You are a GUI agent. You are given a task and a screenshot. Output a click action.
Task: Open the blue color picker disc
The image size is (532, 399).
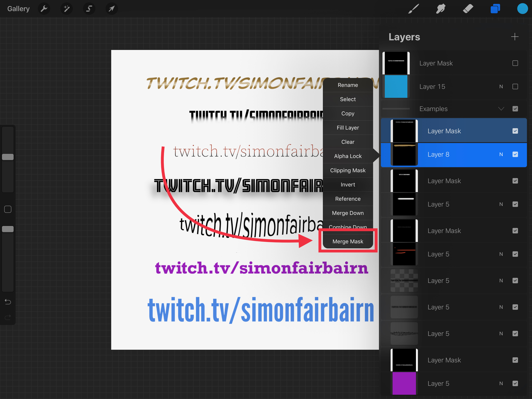click(x=522, y=9)
